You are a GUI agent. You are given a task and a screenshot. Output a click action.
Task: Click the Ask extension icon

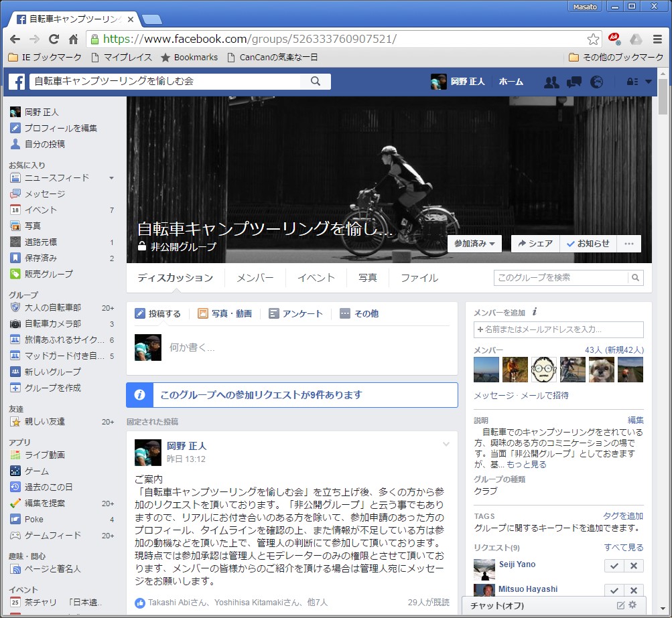(x=614, y=39)
